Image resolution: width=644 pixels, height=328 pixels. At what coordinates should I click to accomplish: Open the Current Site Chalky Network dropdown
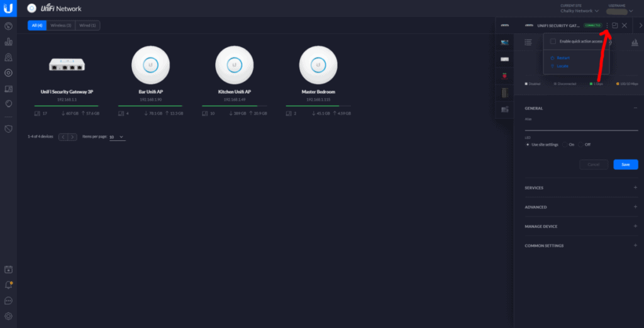tap(579, 11)
